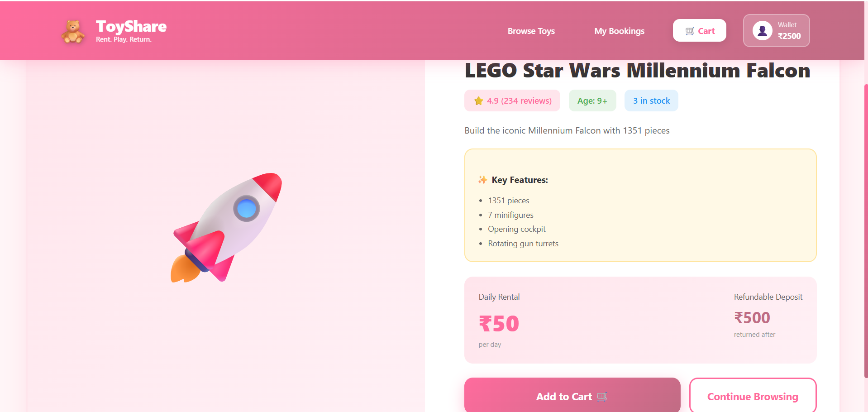Go to My Bookings page
This screenshot has height=412, width=868.
tap(619, 31)
